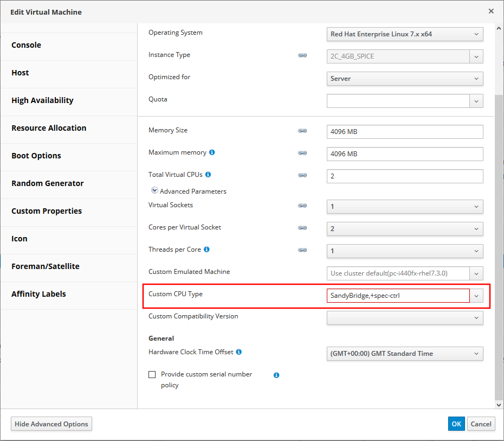Select the Boot Options tab
Image resolution: width=504 pixels, height=441 pixels.
(36, 156)
